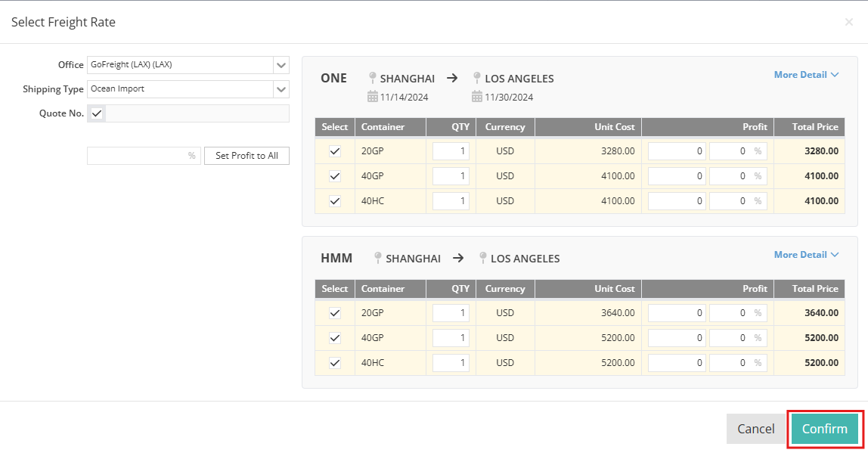The image size is (868, 456).
Task: Toggle the ONE 40HC select checkbox
Action: coord(335,201)
